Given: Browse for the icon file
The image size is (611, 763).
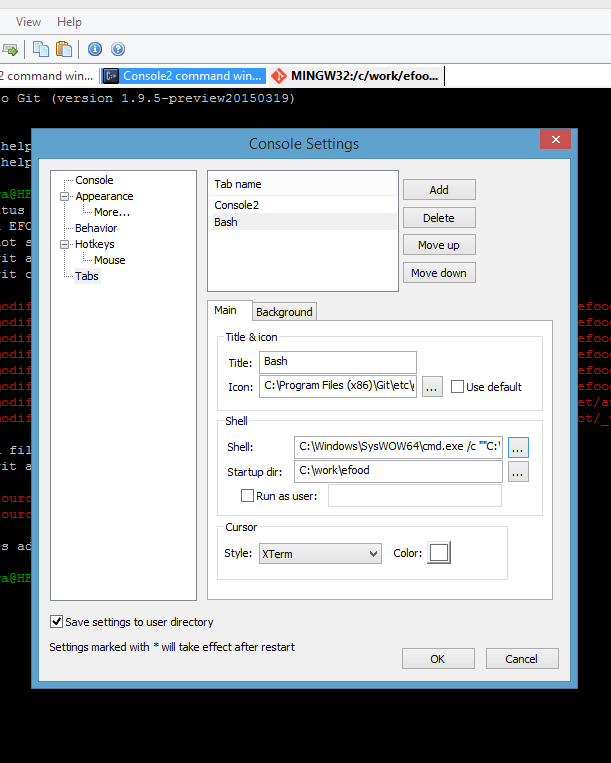Looking at the screenshot, I should [432, 387].
